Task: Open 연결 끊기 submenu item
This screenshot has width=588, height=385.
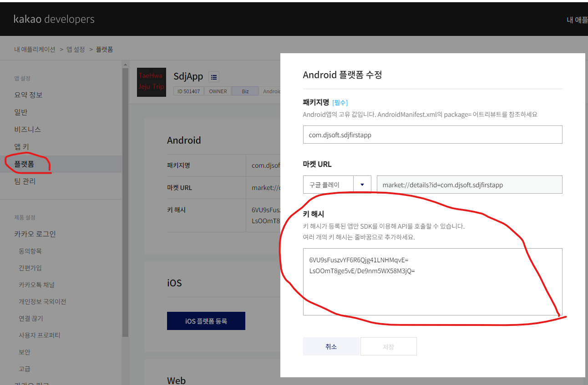Action: point(31,318)
